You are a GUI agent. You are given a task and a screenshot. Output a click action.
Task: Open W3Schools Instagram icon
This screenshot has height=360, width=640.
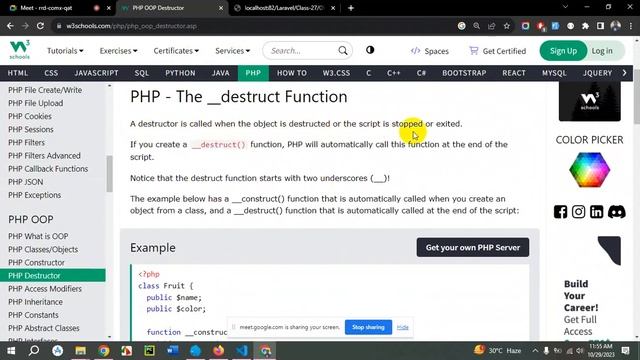[578, 212]
